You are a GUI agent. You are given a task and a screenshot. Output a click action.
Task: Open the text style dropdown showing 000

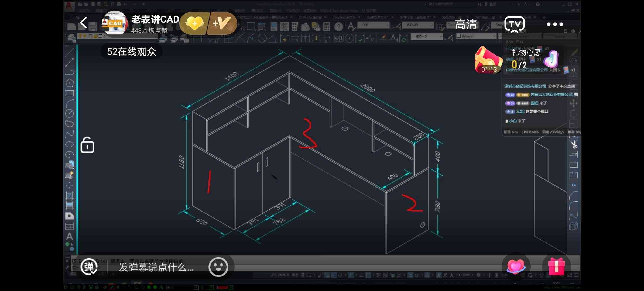[x=374, y=25]
